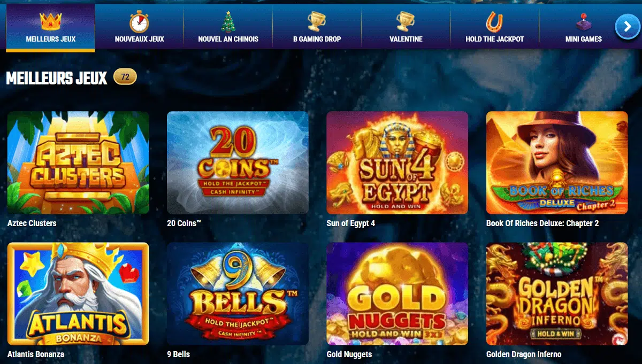The height and width of the screenshot is (364, 642).
Task: Click the Gold Nuggets title text
Action: [349, 354]
